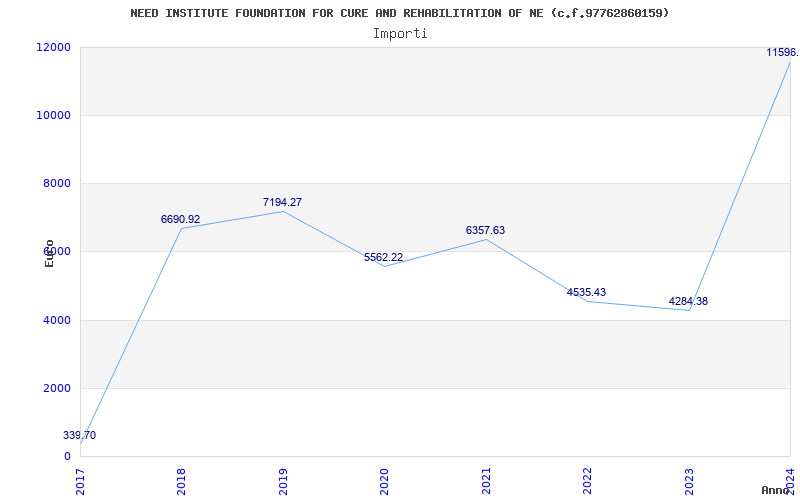800x500 pixels.
Task: Click the 6000 y-axis value
Action: pos(56,252)
